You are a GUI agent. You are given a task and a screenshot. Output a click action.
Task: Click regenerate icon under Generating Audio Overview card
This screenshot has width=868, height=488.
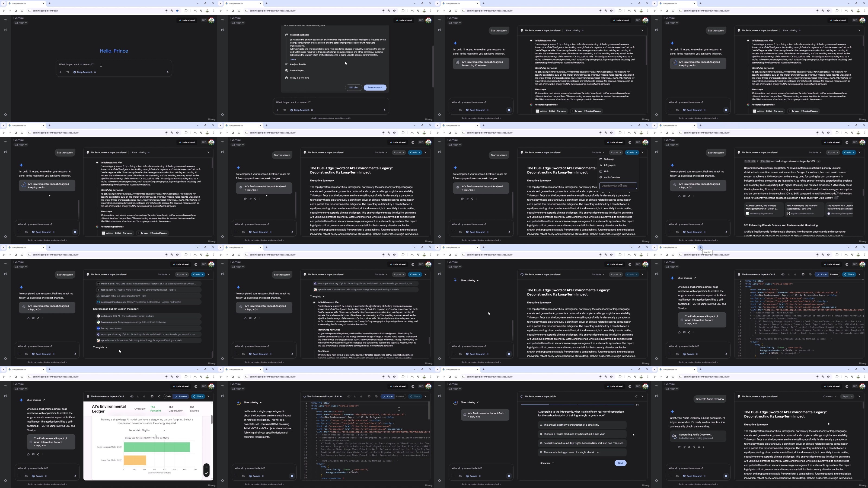pos(689,447)
